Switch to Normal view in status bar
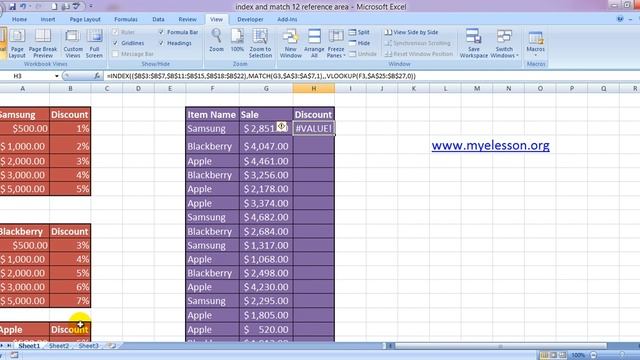This screenshot has height=360, width=640. pos(544,355)
